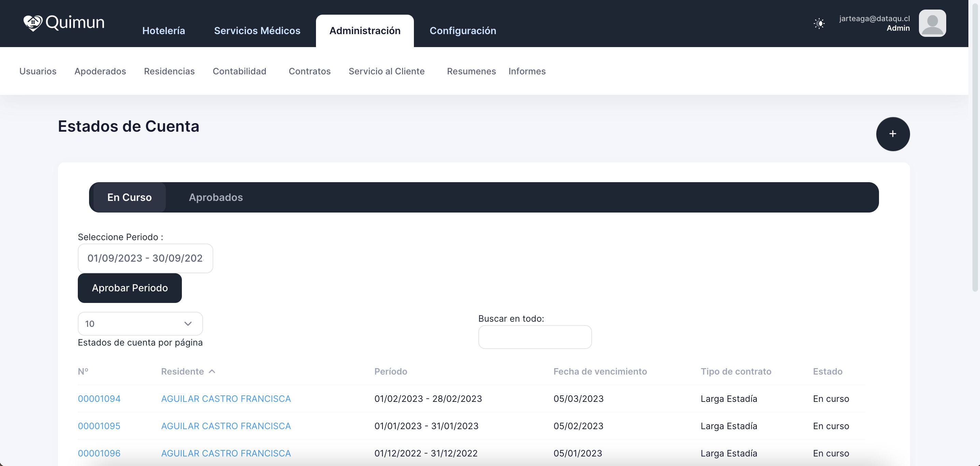Screen dimensions: 980x466
Task: Go to Usuarios section
Action: 38,71
